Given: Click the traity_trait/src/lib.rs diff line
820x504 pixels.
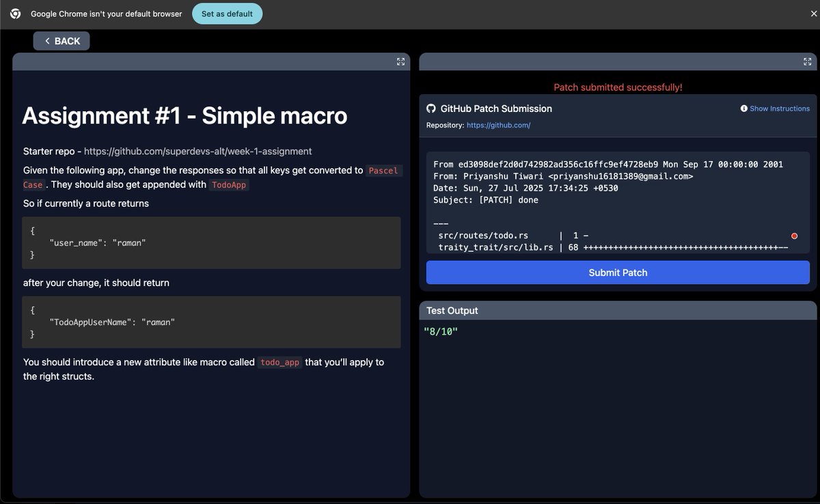Looking at the screenshot, I should tap(613, 247).
